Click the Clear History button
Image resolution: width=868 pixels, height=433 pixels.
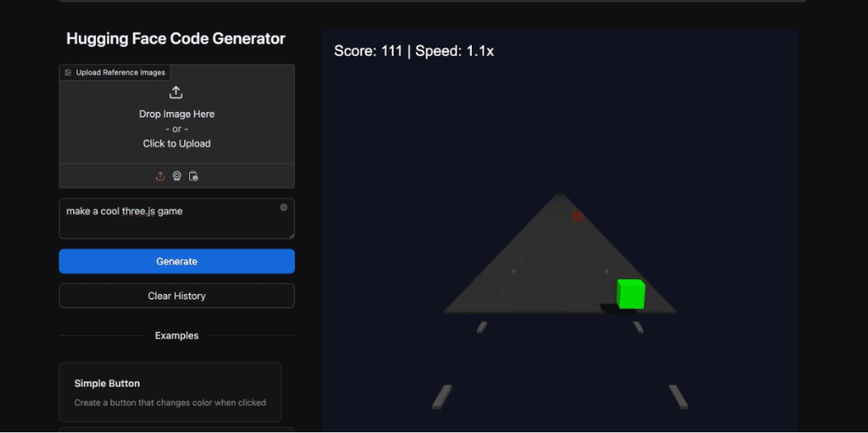pyautogui.click(x=176, y=296)
